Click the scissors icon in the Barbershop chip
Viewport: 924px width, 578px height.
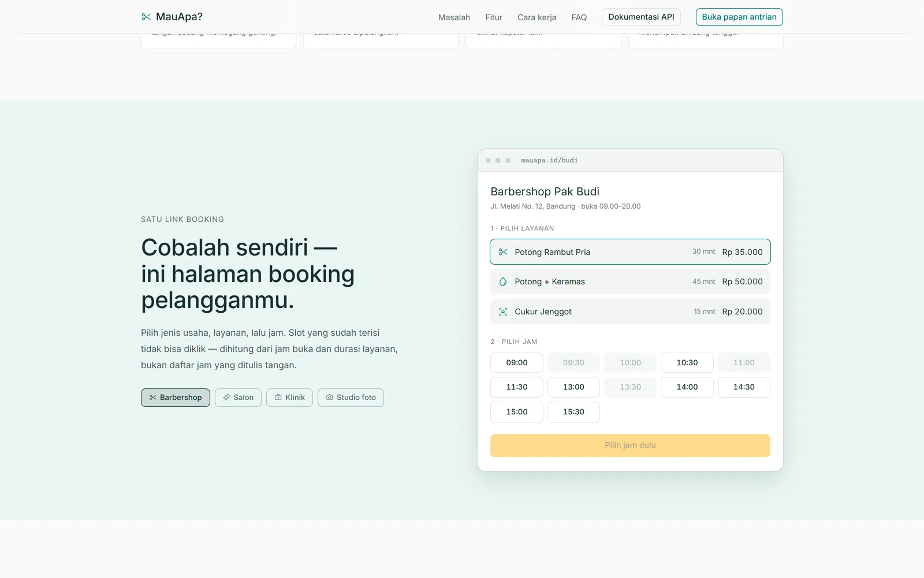pyautogui.click(x=153, y=398)
